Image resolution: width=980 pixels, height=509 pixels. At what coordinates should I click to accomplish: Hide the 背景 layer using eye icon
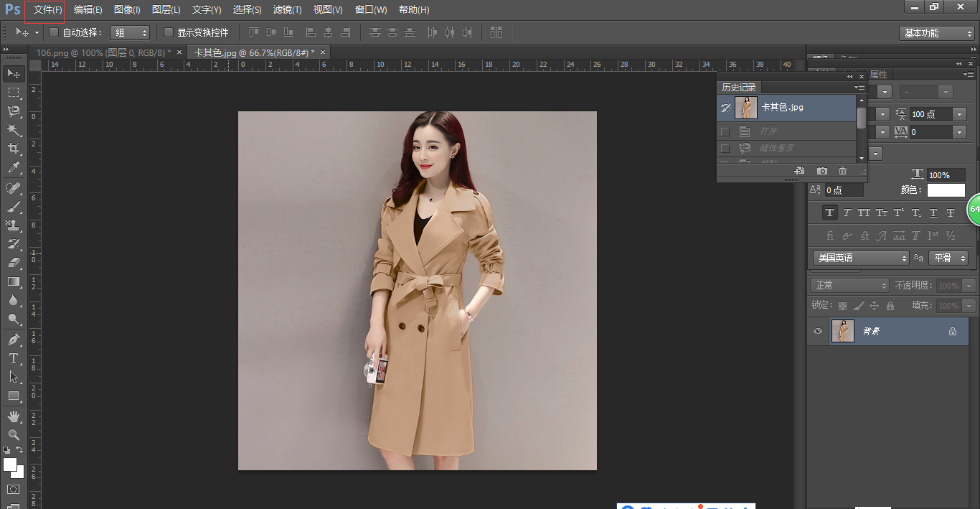pyautogui.click(x=817, y=331)
